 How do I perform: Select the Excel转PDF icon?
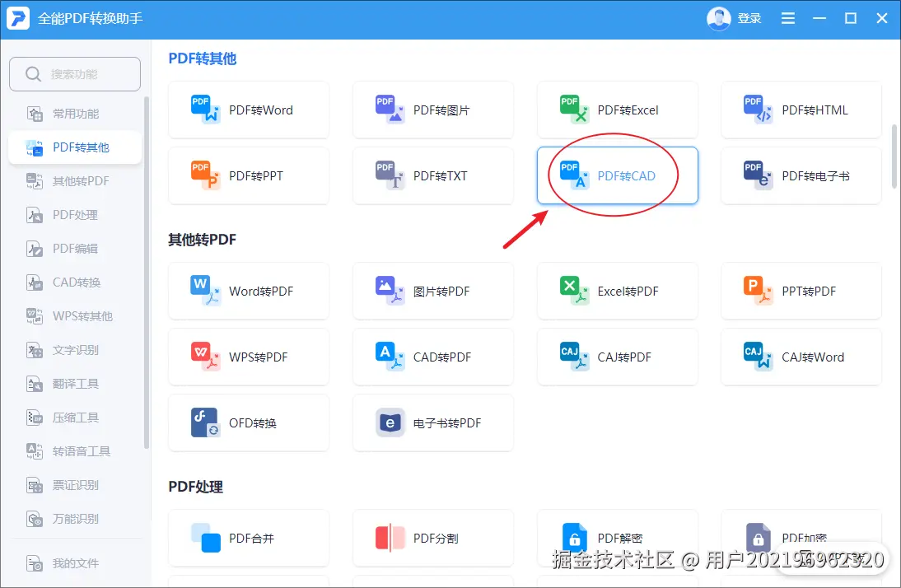coord(574,290)
